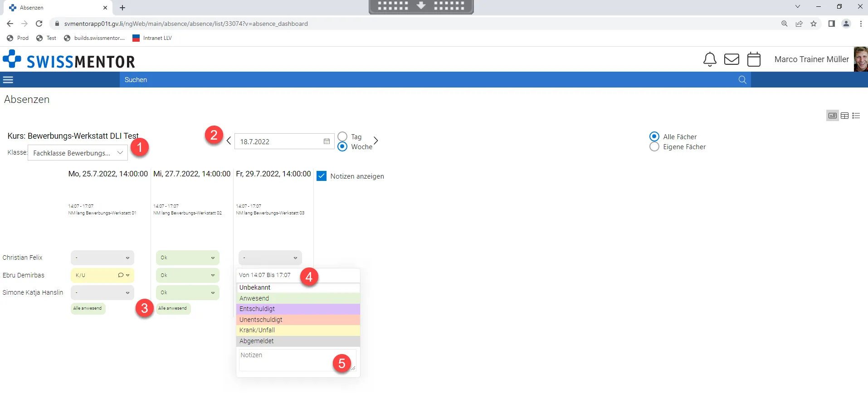The width and height of the screenshot is (868, 418).
Task: Click the browser bookmark star icon
Action: click(x=814, y=24)
